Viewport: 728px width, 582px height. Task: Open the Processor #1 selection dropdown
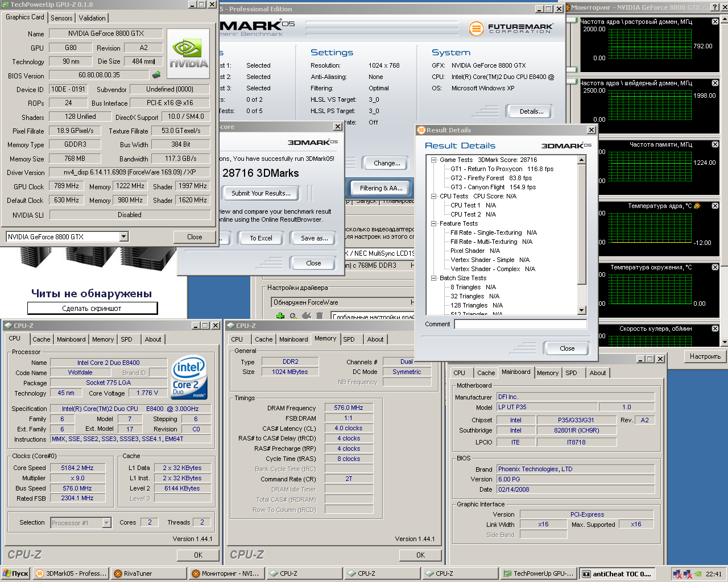[x=106, y=522]
